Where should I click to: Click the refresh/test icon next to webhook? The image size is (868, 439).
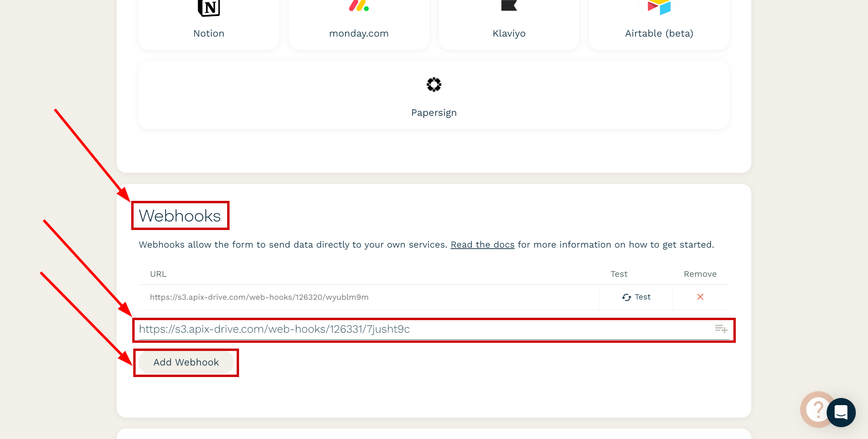point(627,297)
